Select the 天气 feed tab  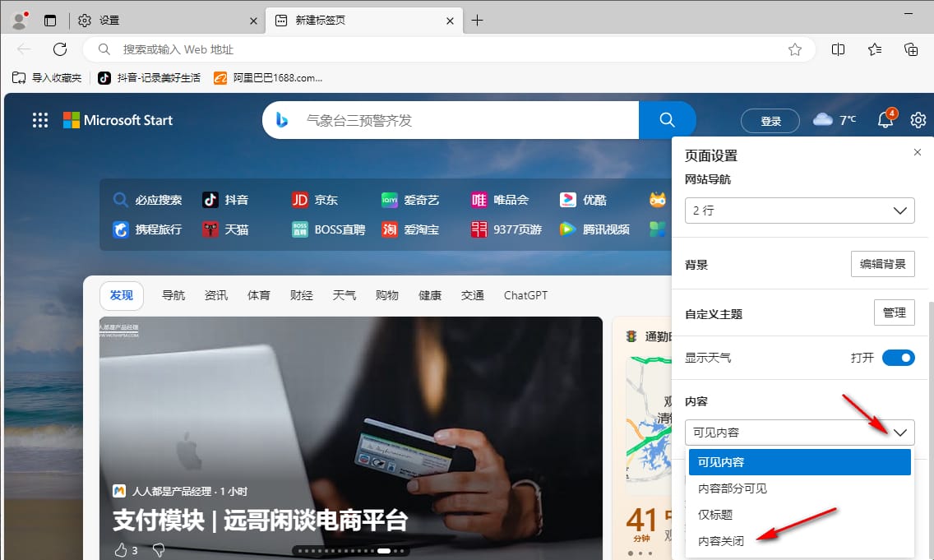coord(344,295)
